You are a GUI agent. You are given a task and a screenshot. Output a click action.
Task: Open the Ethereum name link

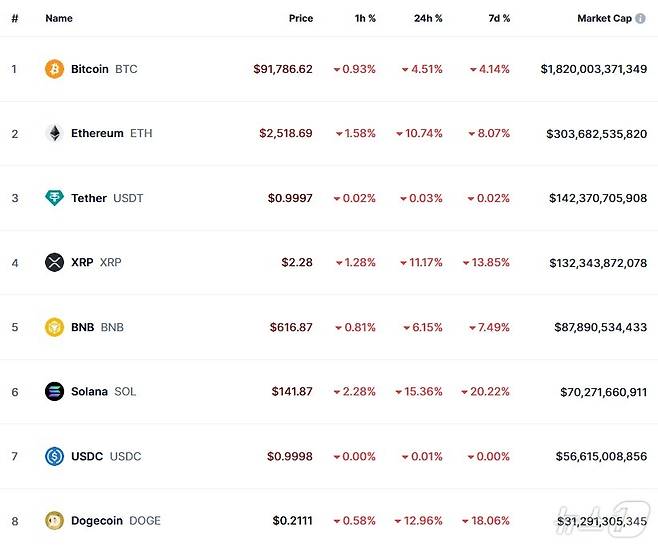click(x=97, y=133)
